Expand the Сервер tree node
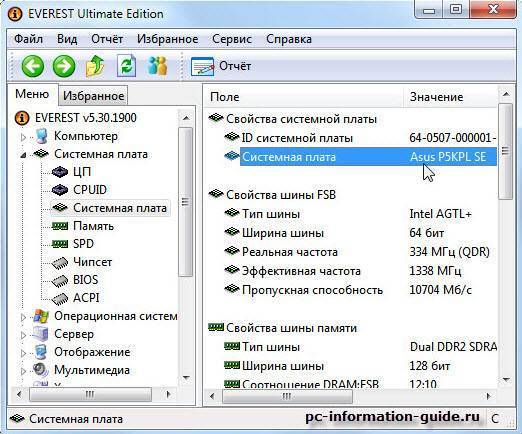The image size is (522, 434). pos(23,335)
